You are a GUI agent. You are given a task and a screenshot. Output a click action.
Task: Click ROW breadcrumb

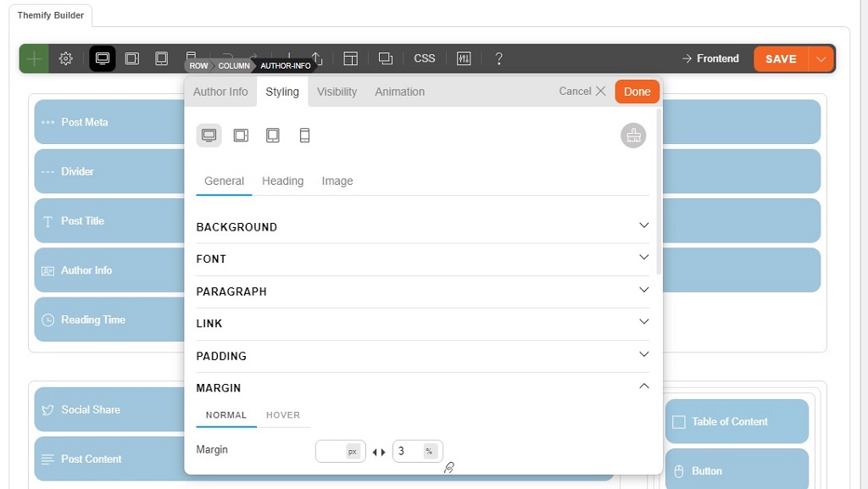(x=198, y=66)
